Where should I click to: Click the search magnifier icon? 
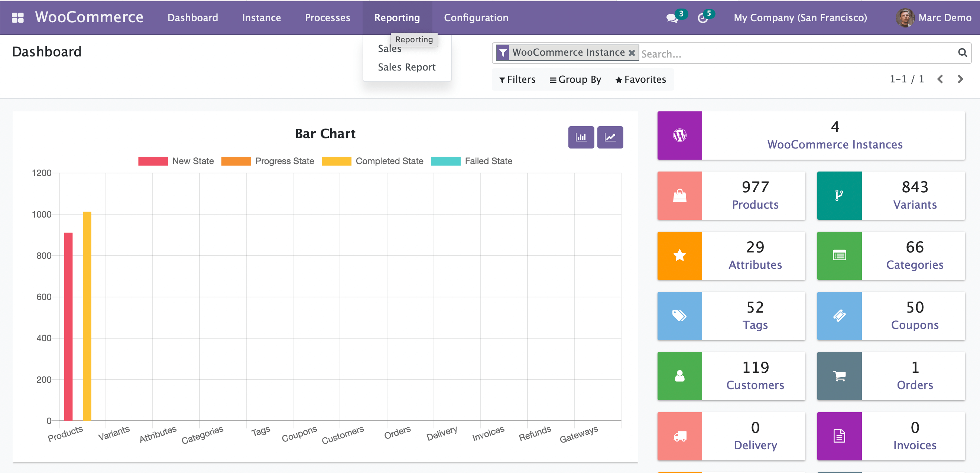coord(963,53)
